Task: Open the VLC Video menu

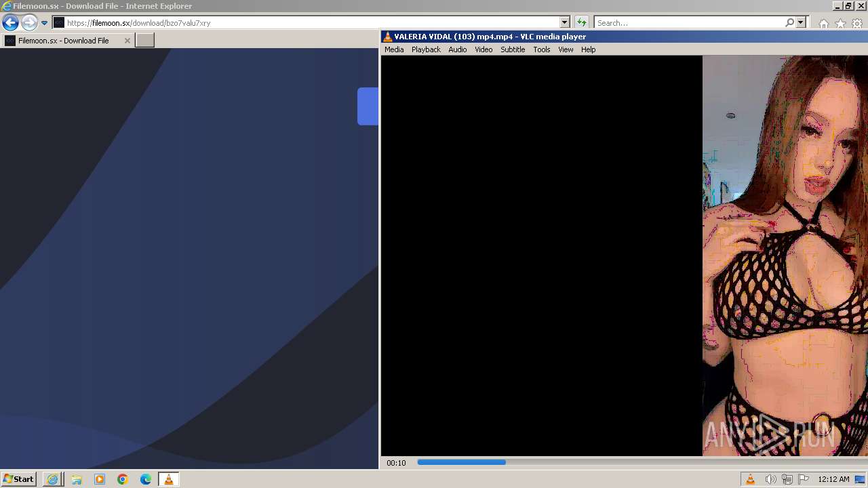Action: click(x=484, y=49)
